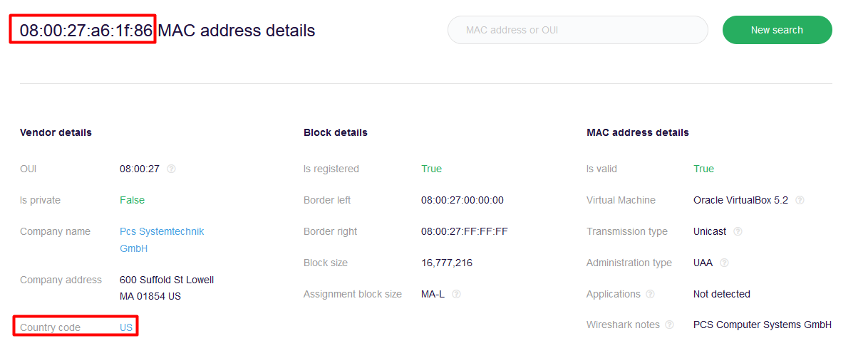Click the True value for Is valid
The height and width of the screenshot is (353, 868).
coord(703,169)
